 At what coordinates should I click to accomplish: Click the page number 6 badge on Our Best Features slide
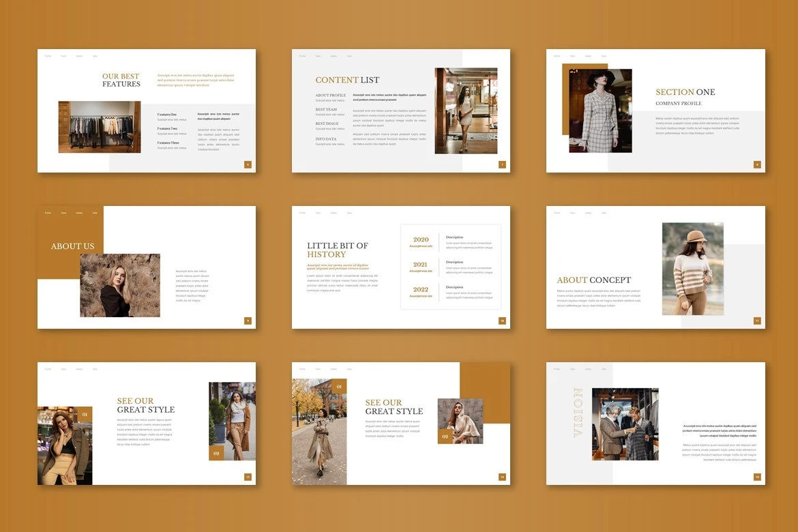pyautogui.click(x=248, y=164)
